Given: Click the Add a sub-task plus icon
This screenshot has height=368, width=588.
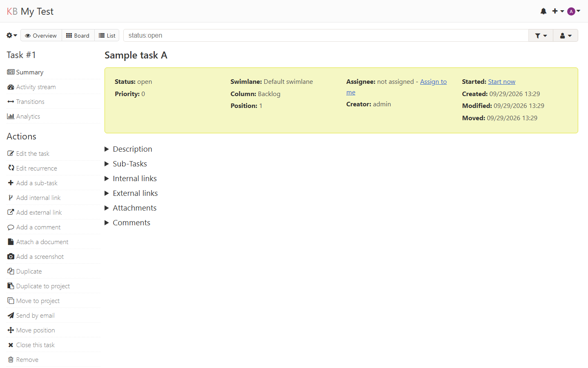Looking at the screenshot, I should (11, 183).
